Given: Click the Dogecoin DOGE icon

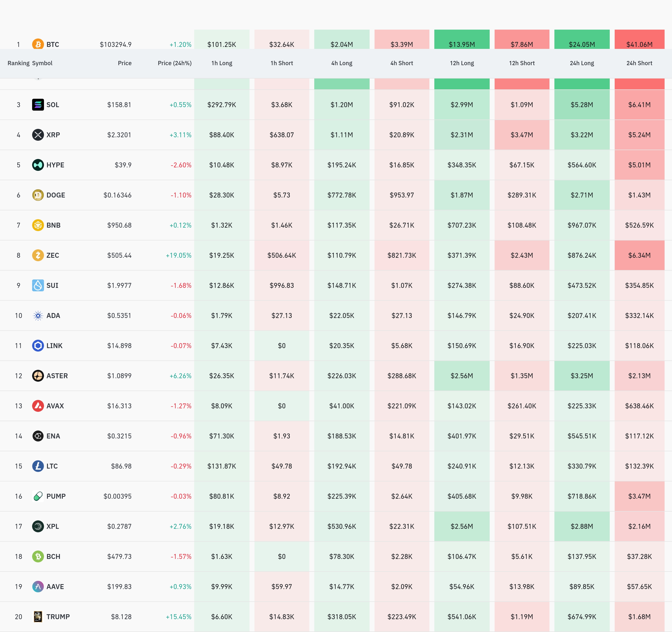Looking at the screenshot, I should pos(38,195).
